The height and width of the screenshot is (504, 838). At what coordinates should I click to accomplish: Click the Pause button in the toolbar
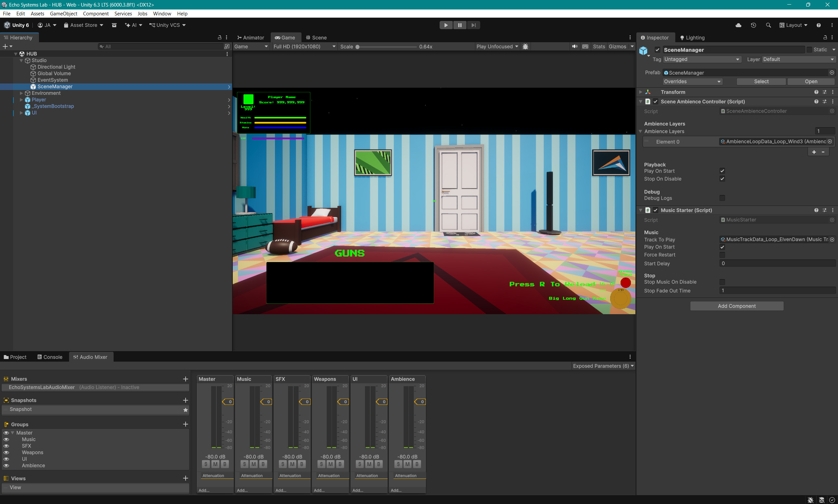tap(460, 25)
